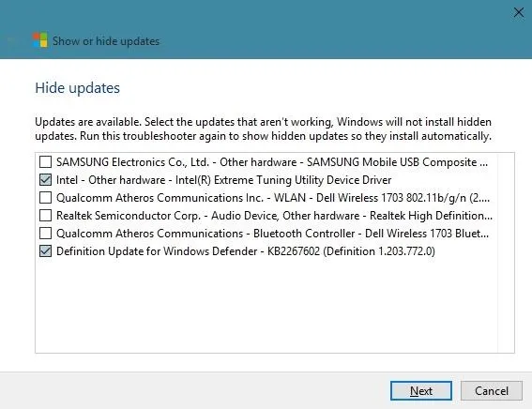Click the Next button
The height and width of the screenshot is (409, 532).
[421, 390]
